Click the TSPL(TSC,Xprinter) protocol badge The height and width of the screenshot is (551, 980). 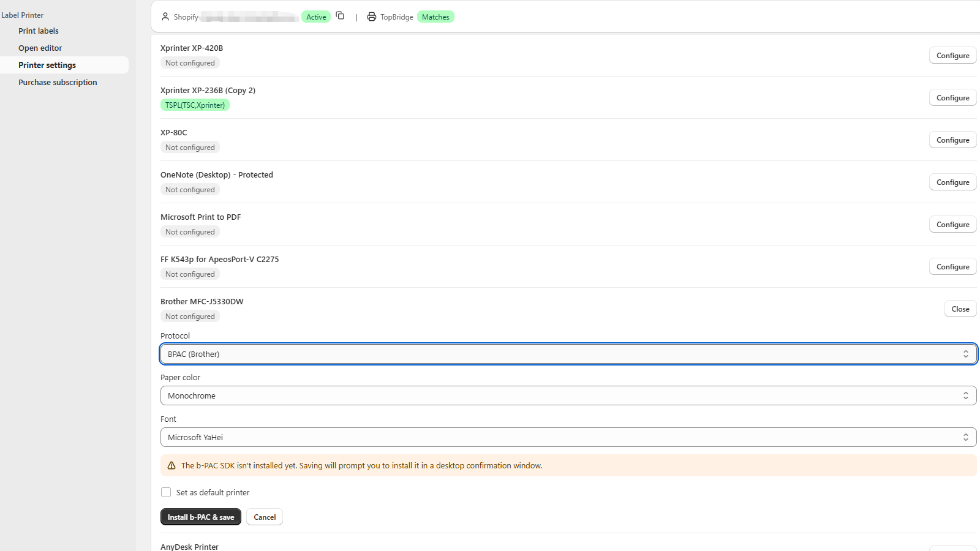(x=195, y=105)
